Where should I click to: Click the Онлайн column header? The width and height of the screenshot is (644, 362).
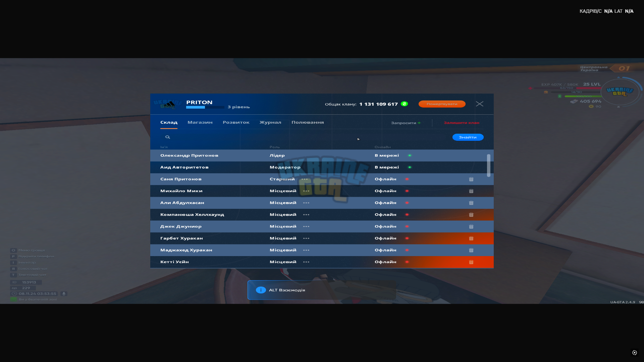(383, 147)
